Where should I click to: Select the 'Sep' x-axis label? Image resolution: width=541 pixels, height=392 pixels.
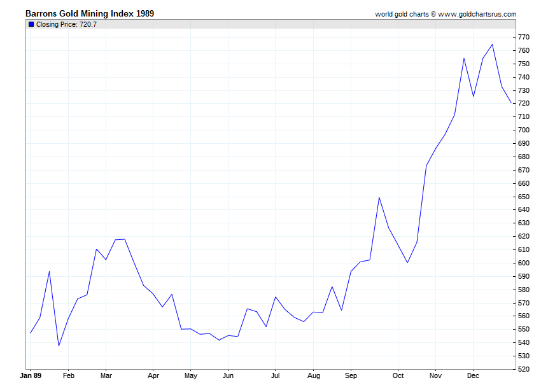[x=349, y=375]
